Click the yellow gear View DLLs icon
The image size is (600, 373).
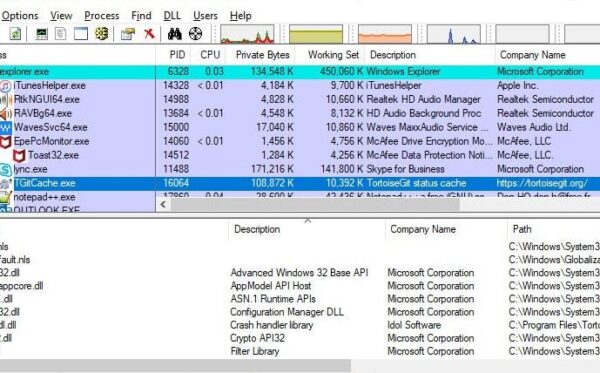point(101,34)
